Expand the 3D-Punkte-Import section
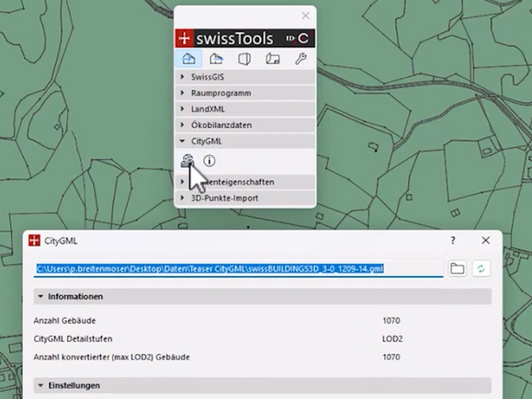532x399 pixels. click(x=245, y=198)
